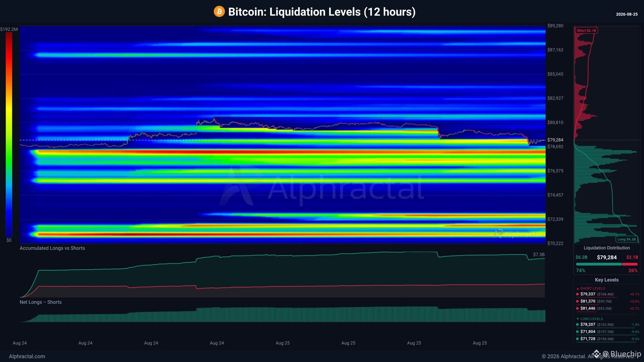Image resolution: width=644 pixels, height=362 pixels.
Task: Click the ($157.2M) long level amount
Action: [605, 332]
